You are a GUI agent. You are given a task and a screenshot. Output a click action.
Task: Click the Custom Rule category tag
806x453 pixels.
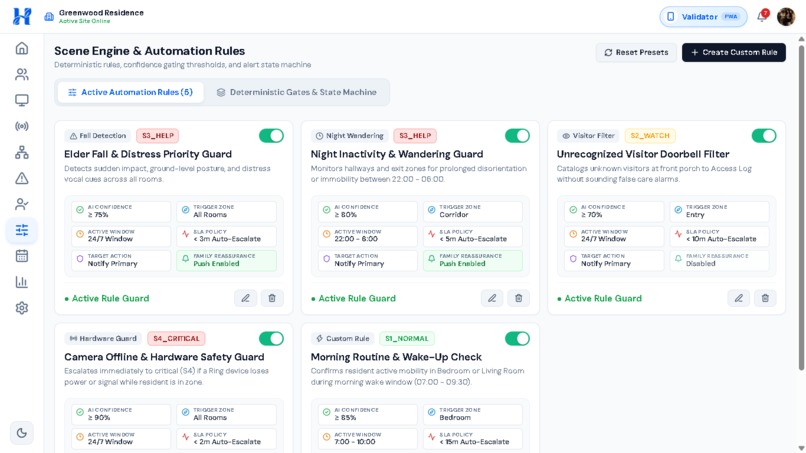tap(342, 339)
